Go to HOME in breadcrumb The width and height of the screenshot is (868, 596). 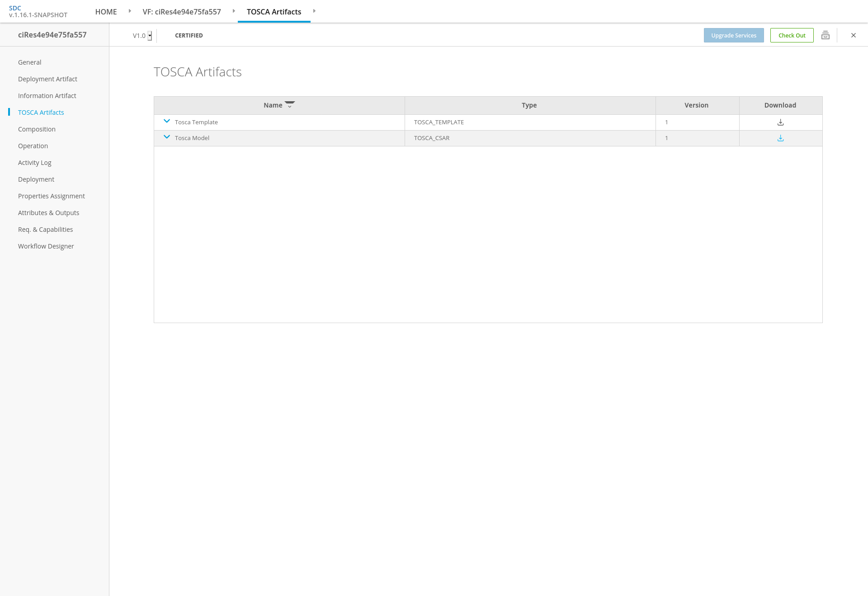(x=106, y=12)
